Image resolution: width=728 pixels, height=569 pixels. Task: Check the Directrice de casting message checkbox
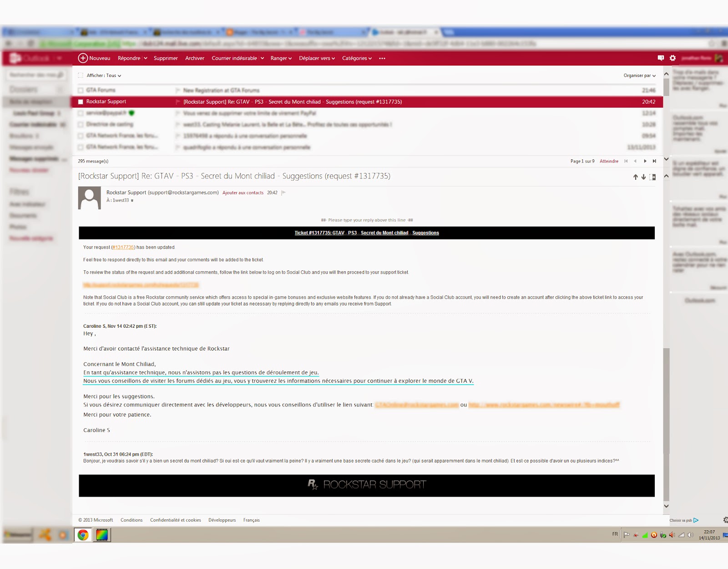click(81, 124)
